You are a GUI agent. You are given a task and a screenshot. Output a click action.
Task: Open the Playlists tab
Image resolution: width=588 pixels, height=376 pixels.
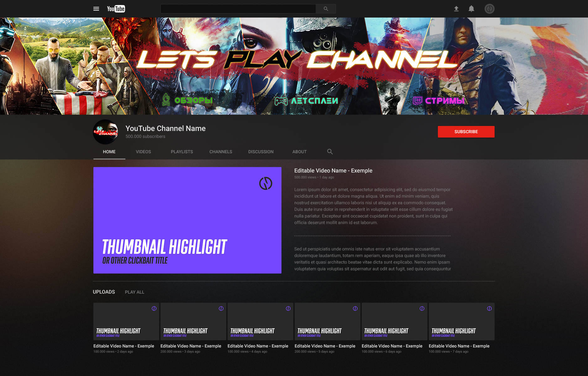click(x=182, y=152)
